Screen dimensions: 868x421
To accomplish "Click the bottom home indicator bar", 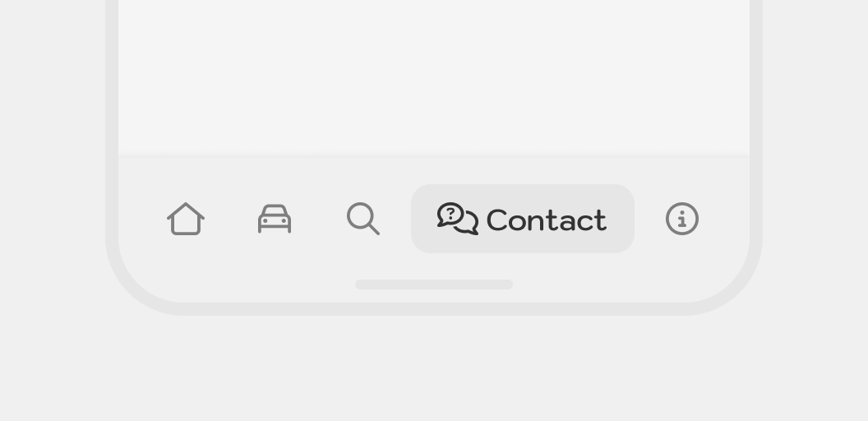I will pos(434,285).
